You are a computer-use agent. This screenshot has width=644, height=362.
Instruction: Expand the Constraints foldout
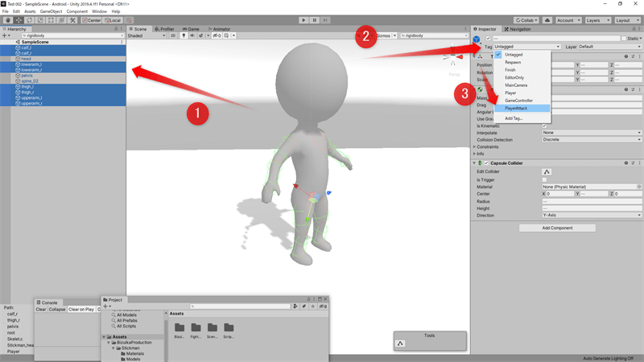tap(474, 146)
